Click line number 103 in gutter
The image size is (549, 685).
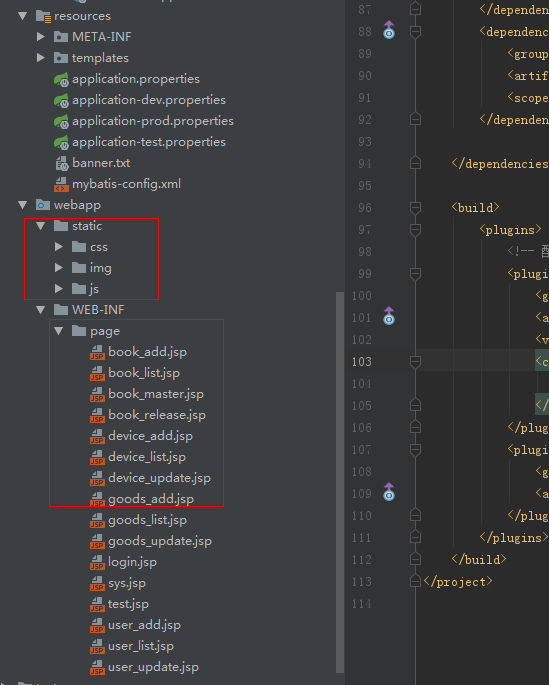click(362, 362)
